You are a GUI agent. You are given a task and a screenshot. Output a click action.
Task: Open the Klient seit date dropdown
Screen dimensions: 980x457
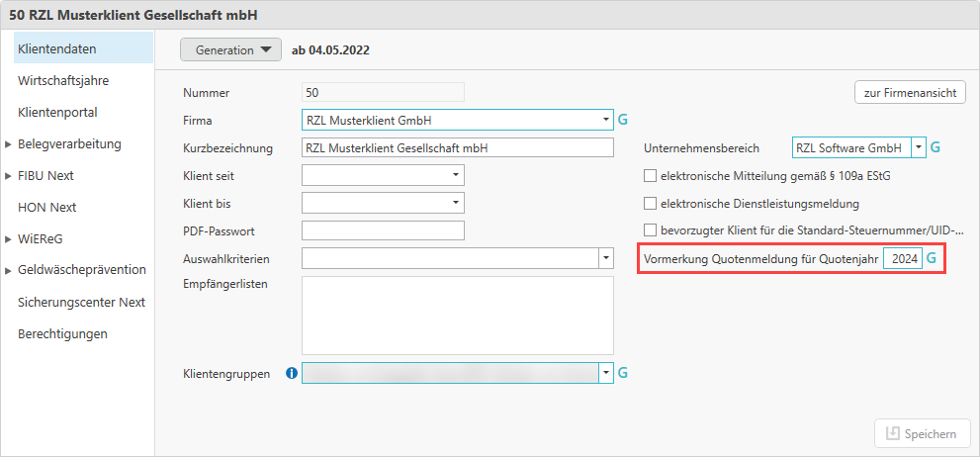click(455, 175)
